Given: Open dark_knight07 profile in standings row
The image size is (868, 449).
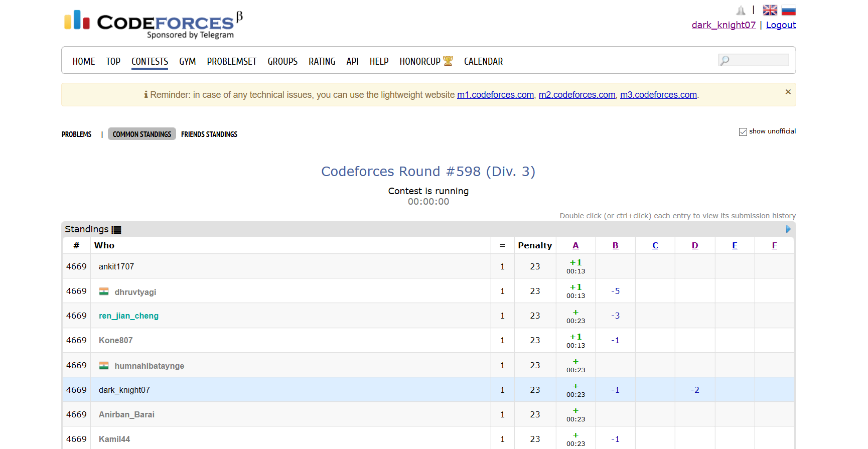Looking at the screenshot, I should coord(124,390).
